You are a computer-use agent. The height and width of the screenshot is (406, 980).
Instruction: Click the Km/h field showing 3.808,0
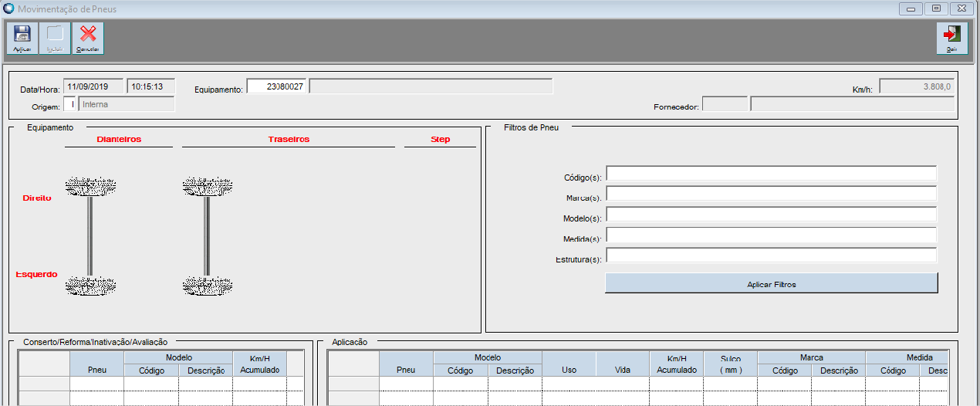tap(918, 86)
